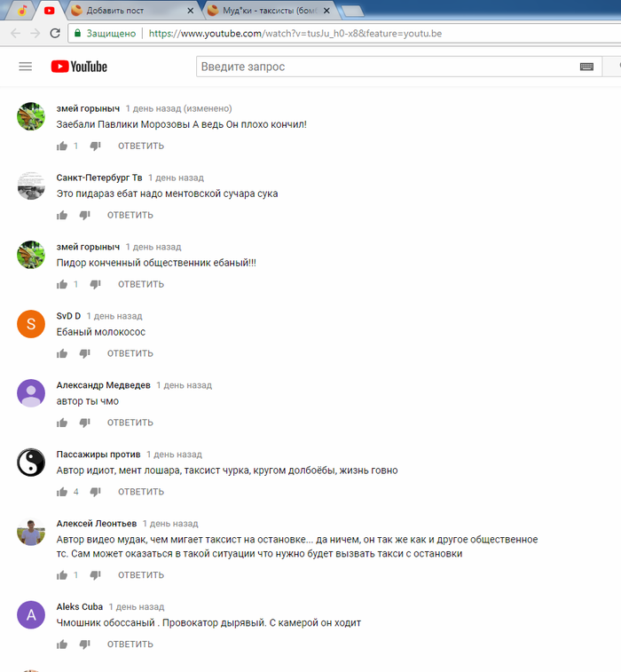Switch to the 'Муд*ки - таксисты' tab

(270, 11)
